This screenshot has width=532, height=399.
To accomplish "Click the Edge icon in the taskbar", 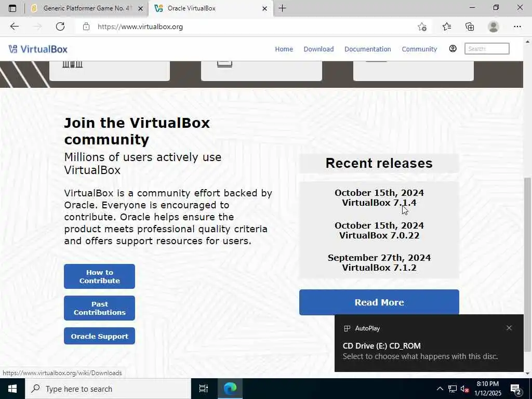I will (x=230, y=389).
